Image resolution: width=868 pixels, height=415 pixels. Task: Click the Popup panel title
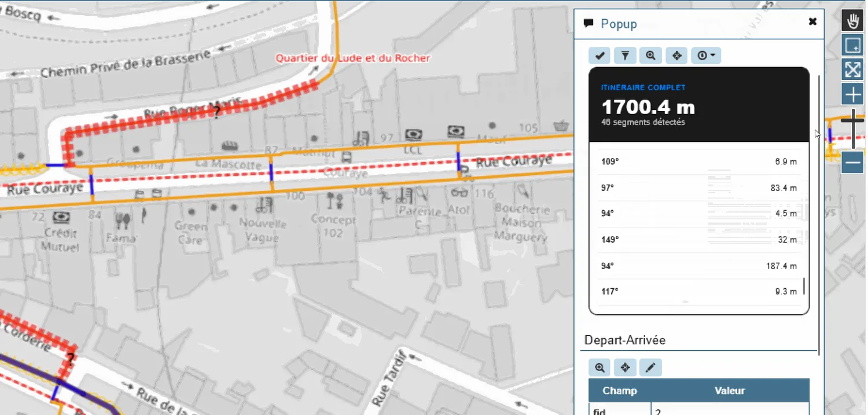pyautogui.click(x=619, y=24)
